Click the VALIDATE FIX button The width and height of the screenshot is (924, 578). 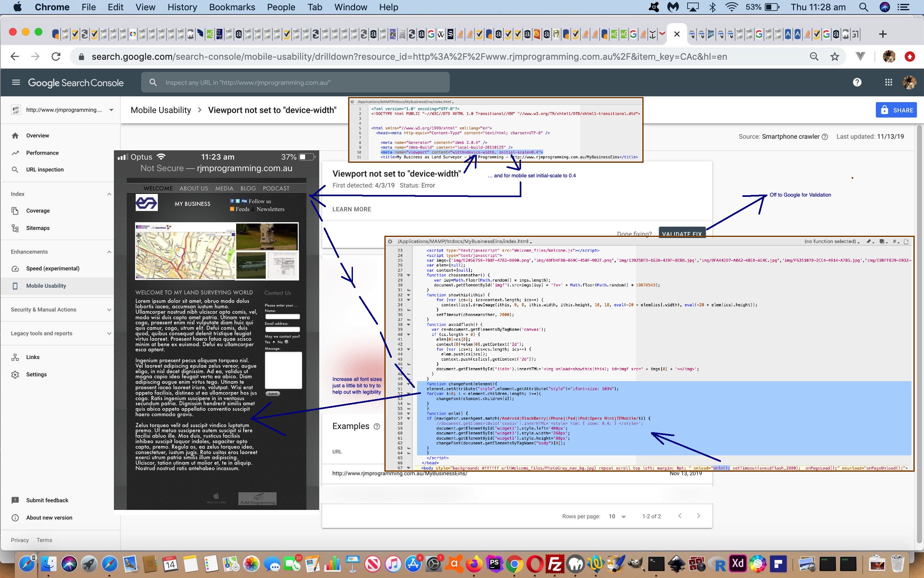[682, 232]
